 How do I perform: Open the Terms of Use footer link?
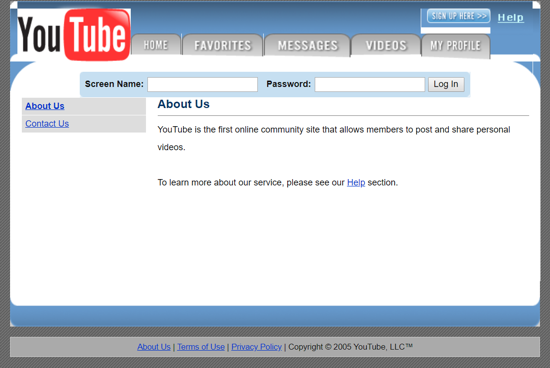pos(201,347)
